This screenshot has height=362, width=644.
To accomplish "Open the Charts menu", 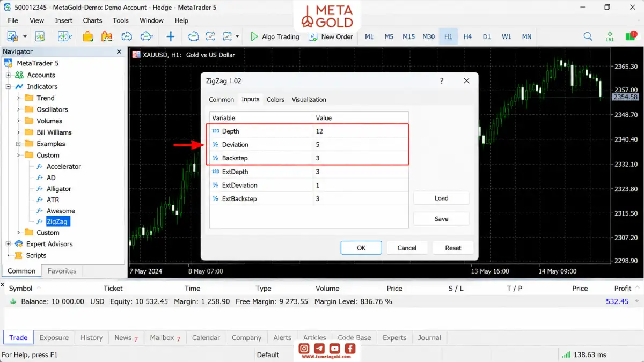I will click(x=92, y=20).
